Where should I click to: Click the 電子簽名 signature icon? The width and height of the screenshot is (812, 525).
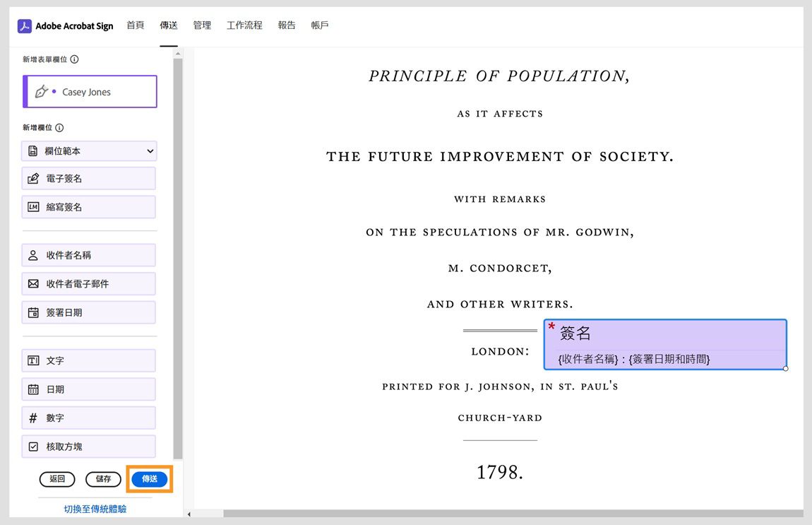33,179
